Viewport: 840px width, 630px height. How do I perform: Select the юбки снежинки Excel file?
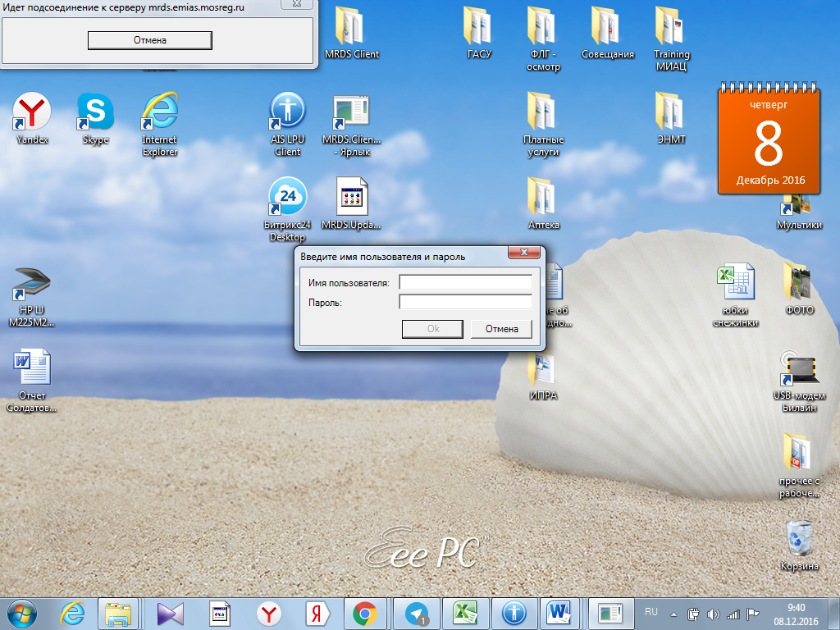[735, 294]
